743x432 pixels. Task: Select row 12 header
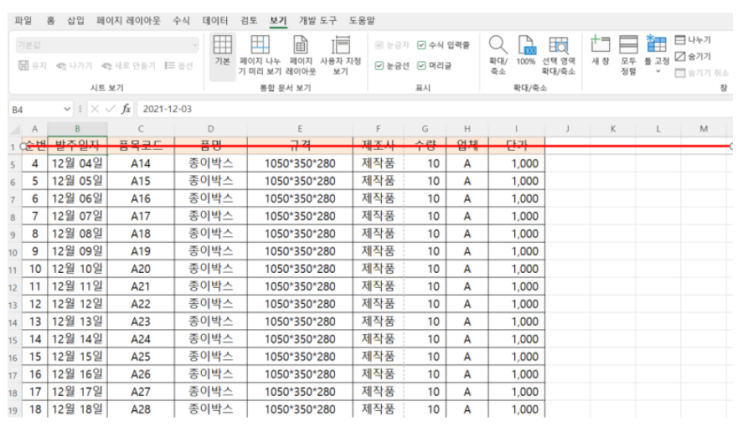(x=14, y=287)
